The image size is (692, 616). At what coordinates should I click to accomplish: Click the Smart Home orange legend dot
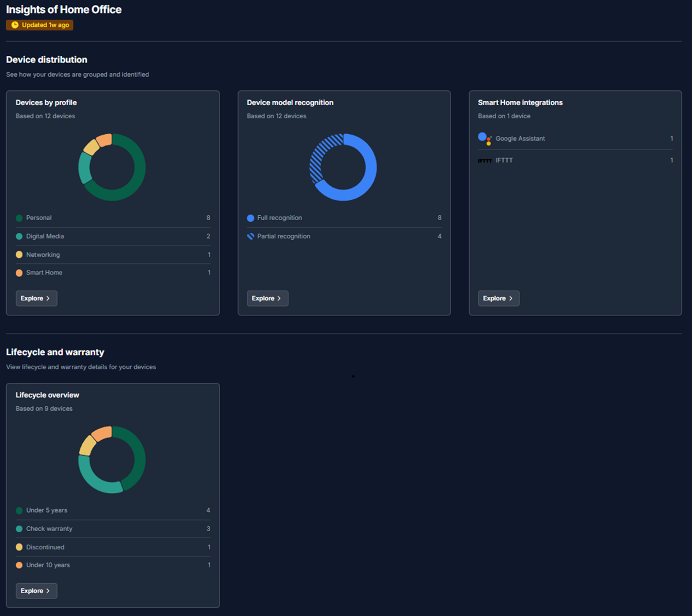pyautogui.click(x=19, y=273)
